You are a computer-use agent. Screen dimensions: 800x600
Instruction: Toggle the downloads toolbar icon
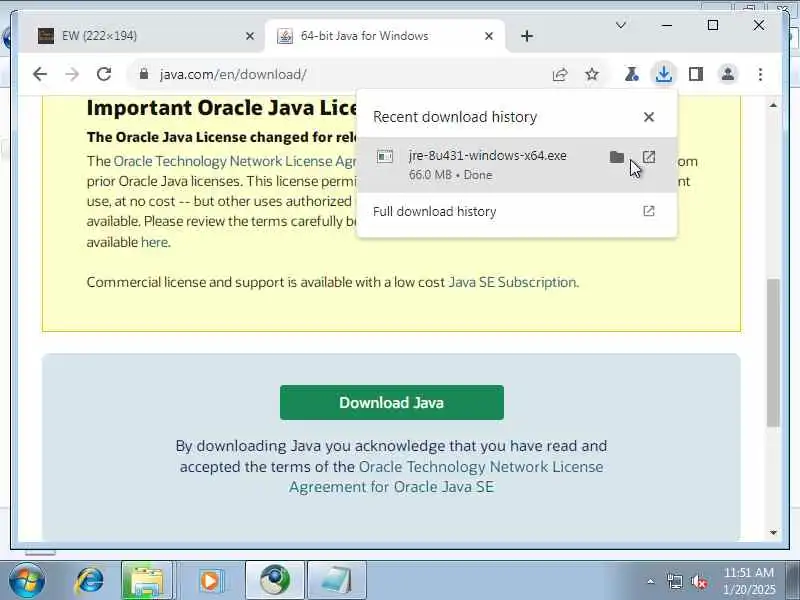(663, 74)
